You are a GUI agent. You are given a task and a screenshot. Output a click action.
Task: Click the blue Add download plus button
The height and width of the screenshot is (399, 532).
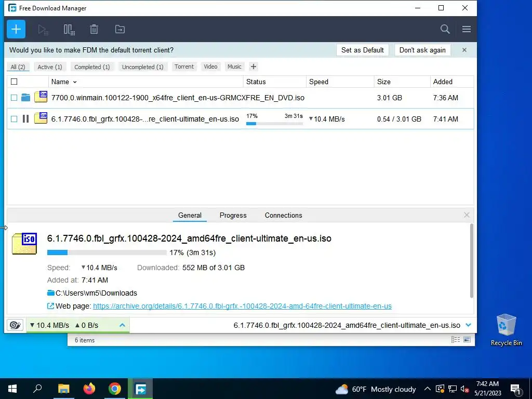pyautogui.click(x=16, y=29)
